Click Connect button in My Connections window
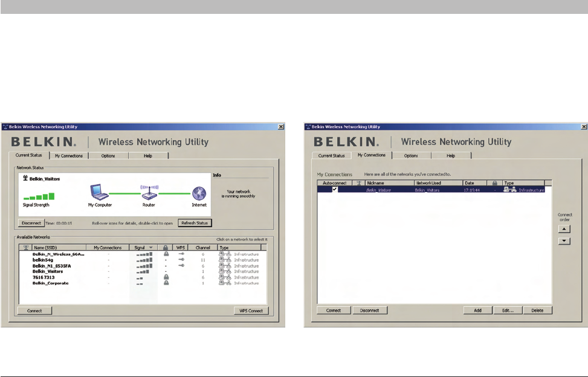This screenshot has width=588, height=377. point(334,311)
